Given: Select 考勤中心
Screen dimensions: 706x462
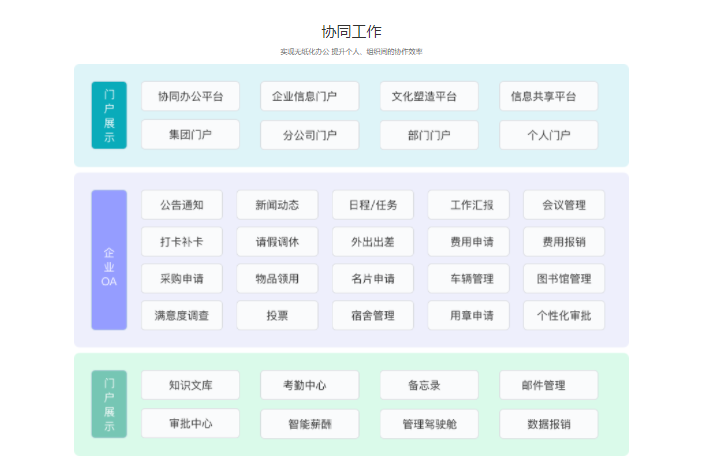Looking at the screenshot, I should 310,385.
